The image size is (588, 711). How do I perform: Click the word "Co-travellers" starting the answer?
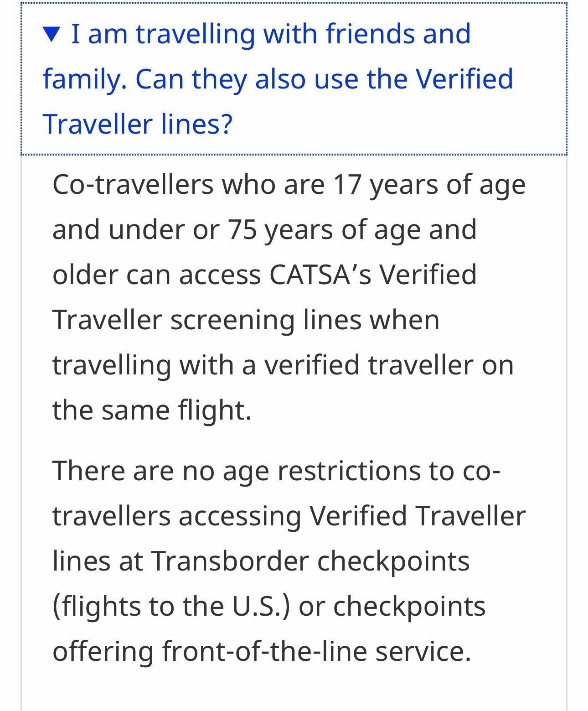pos(133,185)
